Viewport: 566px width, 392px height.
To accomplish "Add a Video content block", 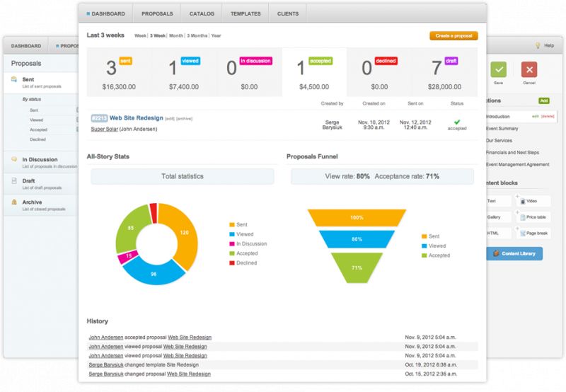I will [x=535, y=201].
